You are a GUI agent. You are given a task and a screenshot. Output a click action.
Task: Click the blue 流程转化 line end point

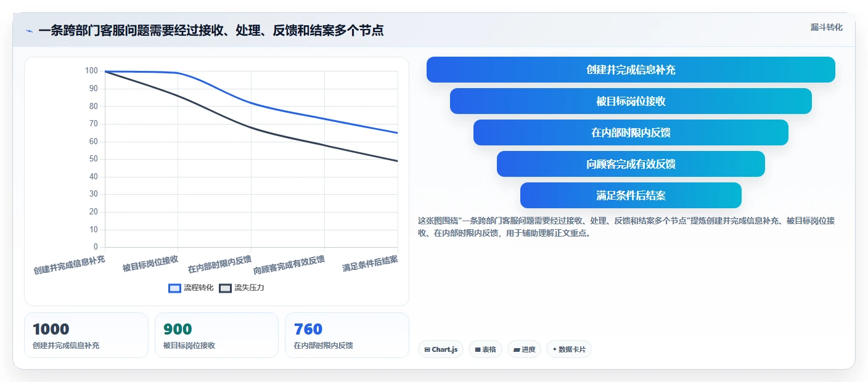pyautogui.click(x=398, y=132)
